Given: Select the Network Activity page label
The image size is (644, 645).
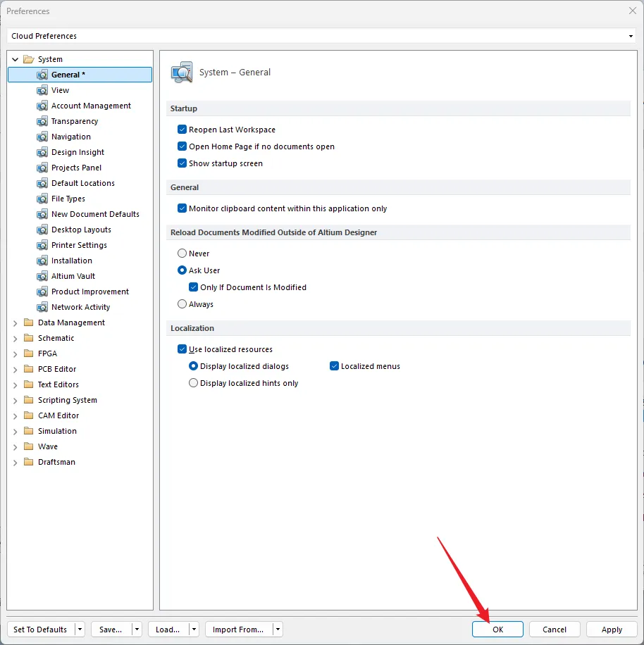Looking at the screenshot, I should click(80, 307).
